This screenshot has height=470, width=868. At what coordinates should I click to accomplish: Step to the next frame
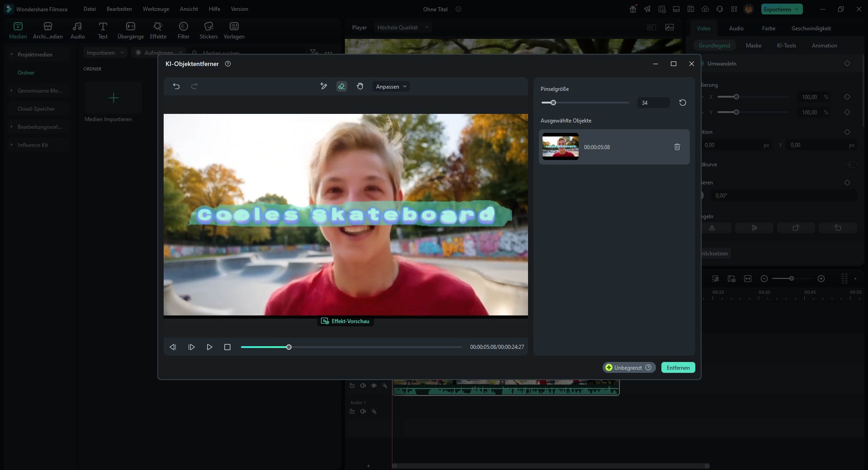click(x=191, y=347)
